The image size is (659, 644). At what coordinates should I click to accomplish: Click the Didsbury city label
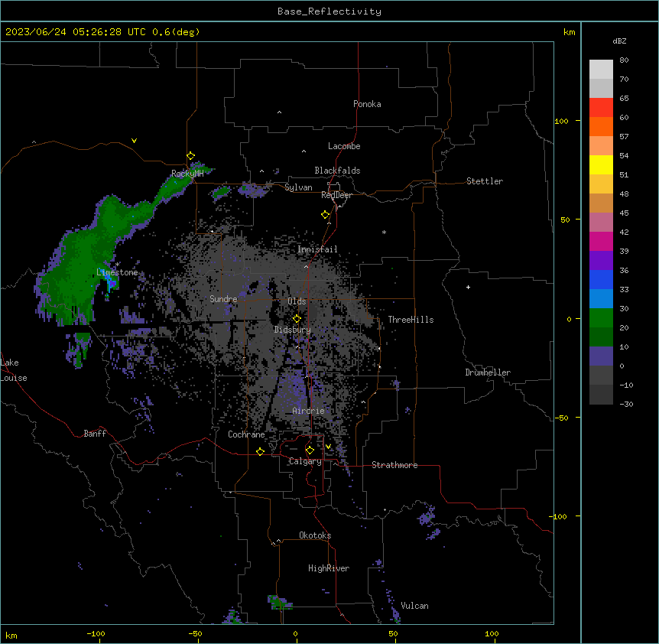pyautogui.click(x=293, y=330)
